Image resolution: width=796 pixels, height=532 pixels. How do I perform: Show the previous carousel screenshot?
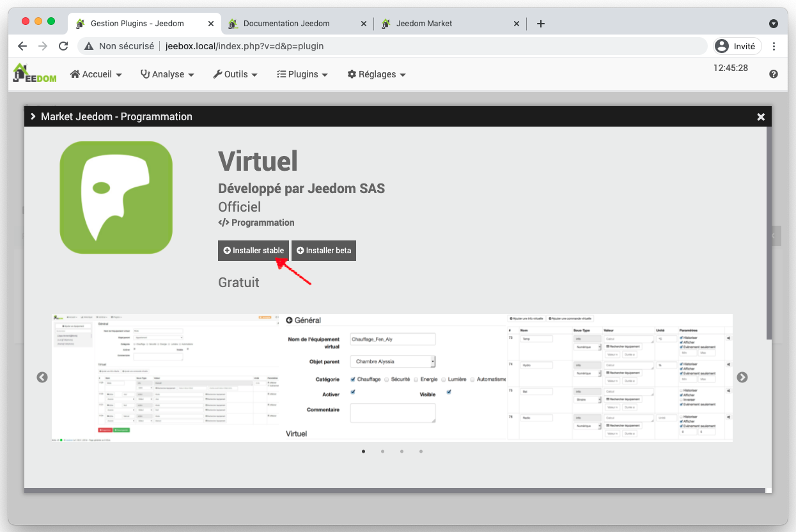coord(42,377)
